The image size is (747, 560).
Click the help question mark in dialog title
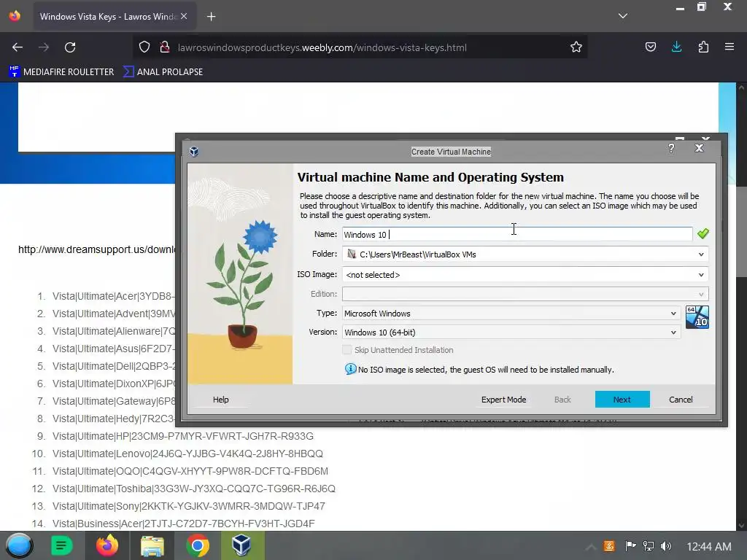tap(671, 149)
